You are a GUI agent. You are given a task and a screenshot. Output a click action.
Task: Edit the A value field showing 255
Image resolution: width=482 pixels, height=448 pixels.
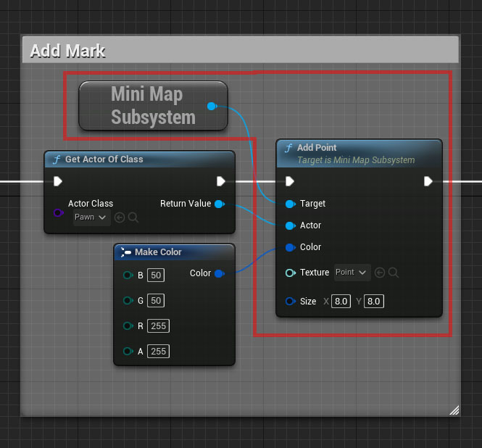158,351
